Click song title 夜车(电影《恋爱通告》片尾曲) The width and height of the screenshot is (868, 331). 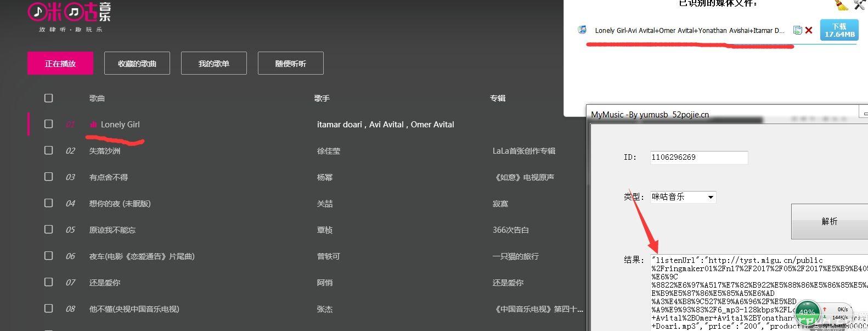142,256
